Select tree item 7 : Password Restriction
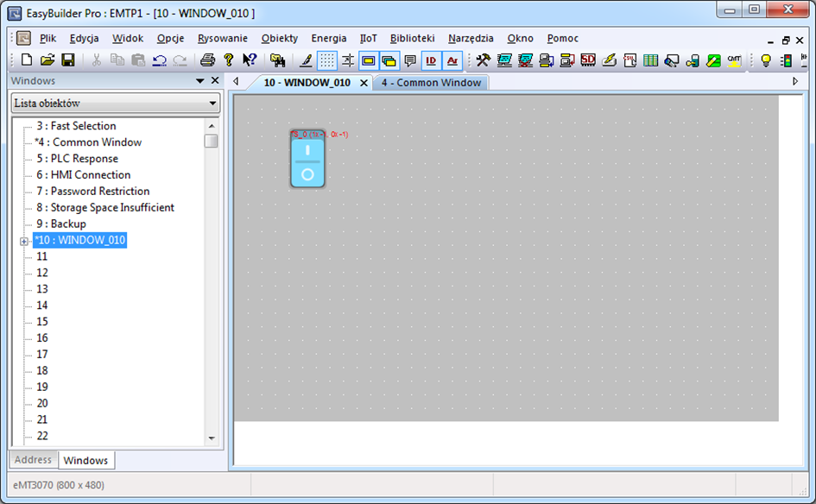 click(x=92, y=192)
